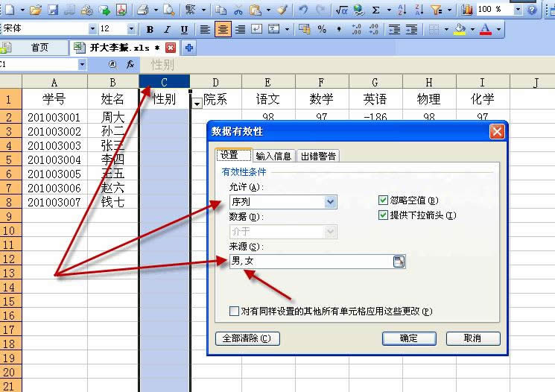Click the filter funnel icon
Screen dimensions: 555x392
437,10
